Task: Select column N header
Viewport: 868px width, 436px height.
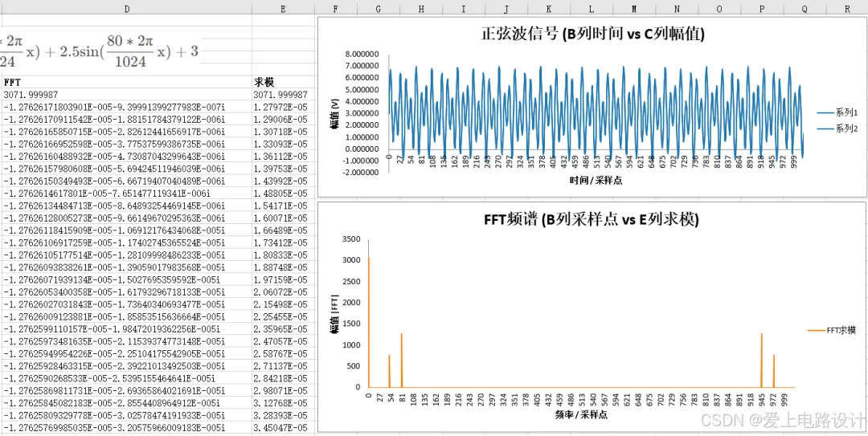Action: click(677, 9)
